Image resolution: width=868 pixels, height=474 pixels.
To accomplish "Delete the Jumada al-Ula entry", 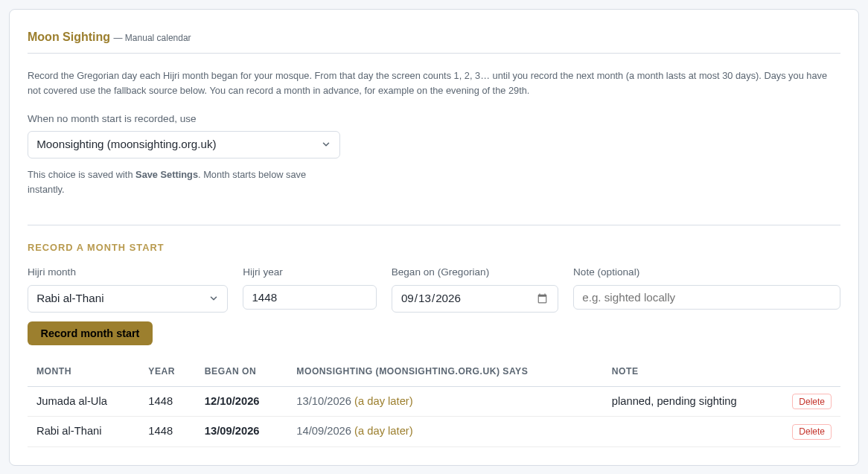I will tap(811, 402).
